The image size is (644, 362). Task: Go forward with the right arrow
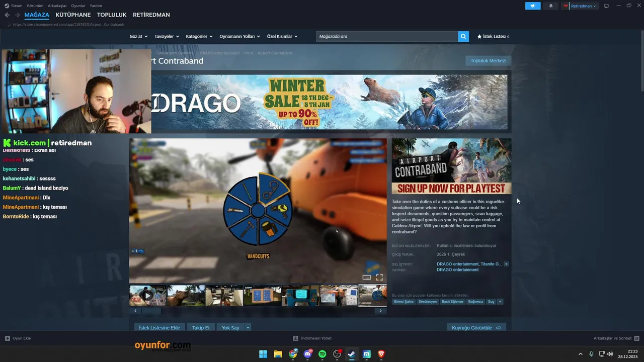17,15
